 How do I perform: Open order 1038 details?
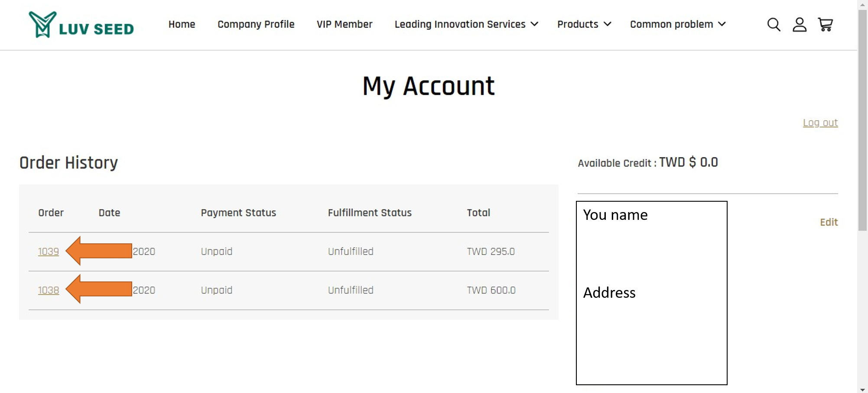click(49, 290)
